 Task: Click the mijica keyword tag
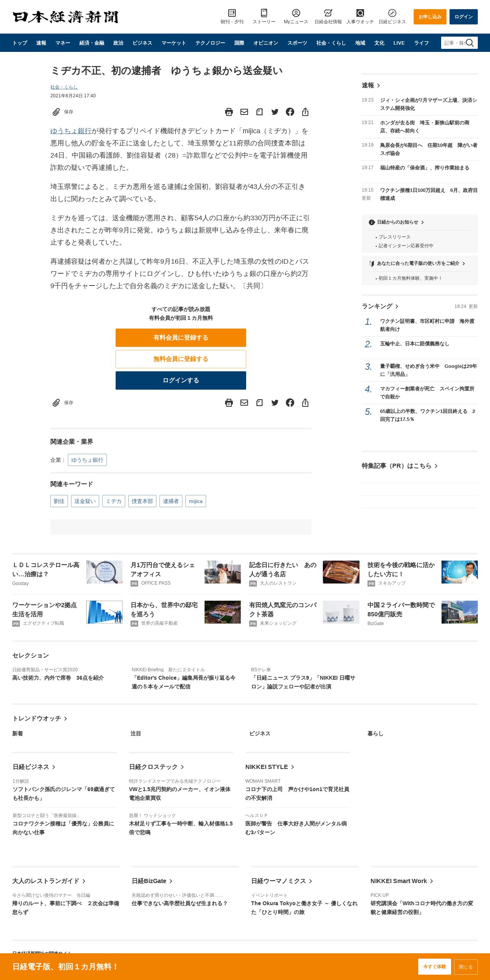(196, 501)
